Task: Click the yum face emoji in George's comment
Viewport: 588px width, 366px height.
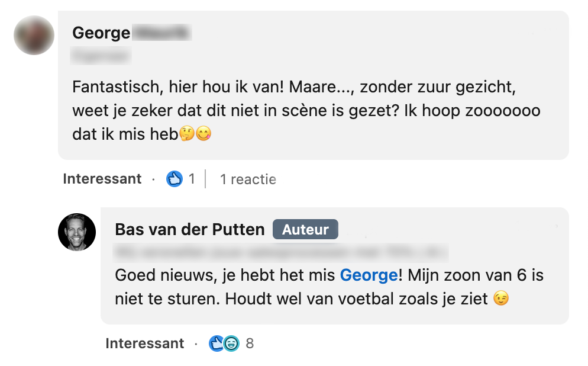Action: [x=203, y=134]
